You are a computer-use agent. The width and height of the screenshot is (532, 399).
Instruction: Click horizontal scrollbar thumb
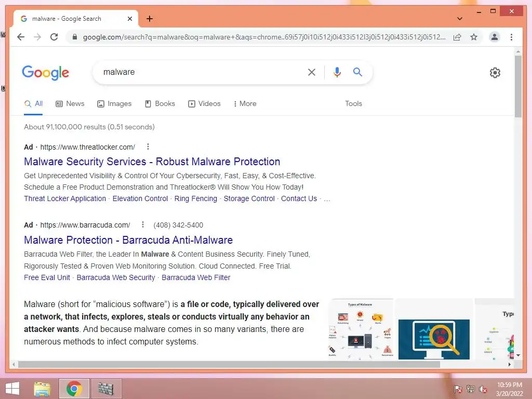(x=229, y=365)
